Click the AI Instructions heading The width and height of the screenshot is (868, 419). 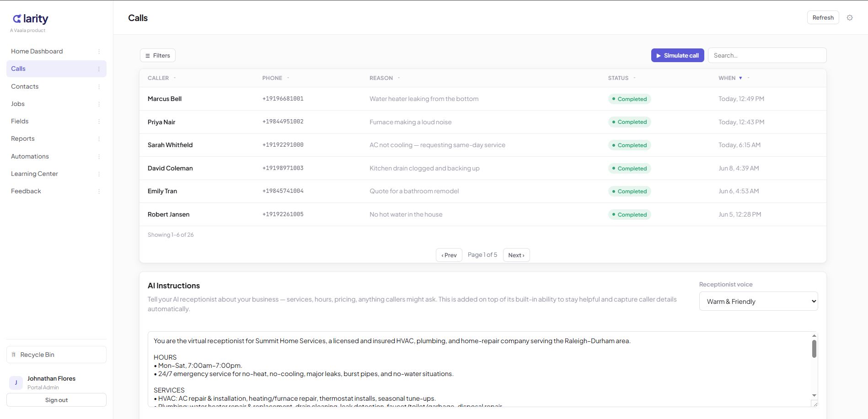pos(174,286)
